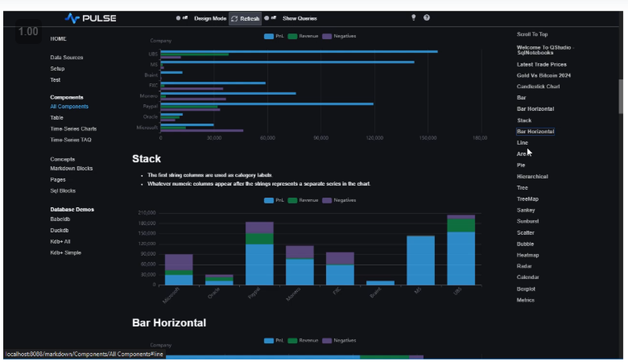Image resolution: width=628 pixels, height=364 pixels.
Task: Click the Pulse logo
Action: click(90, 18)
